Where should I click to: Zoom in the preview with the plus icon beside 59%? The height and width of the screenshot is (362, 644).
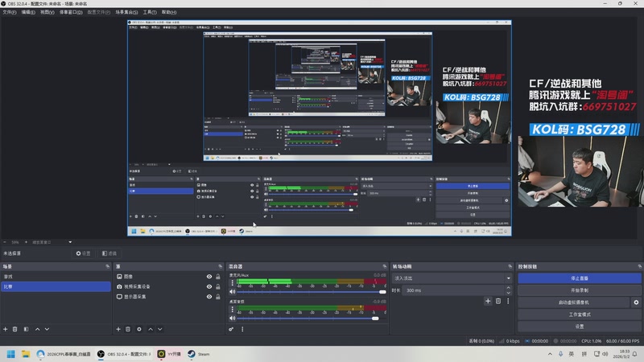26,242
